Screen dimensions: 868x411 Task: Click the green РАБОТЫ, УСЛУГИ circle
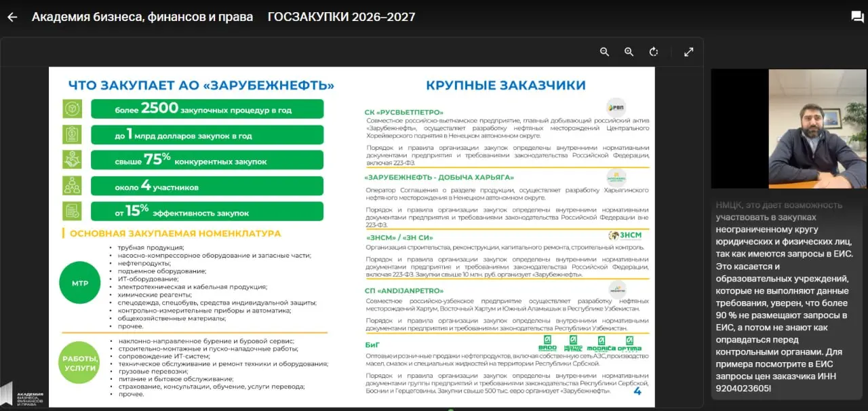[80, 362]
